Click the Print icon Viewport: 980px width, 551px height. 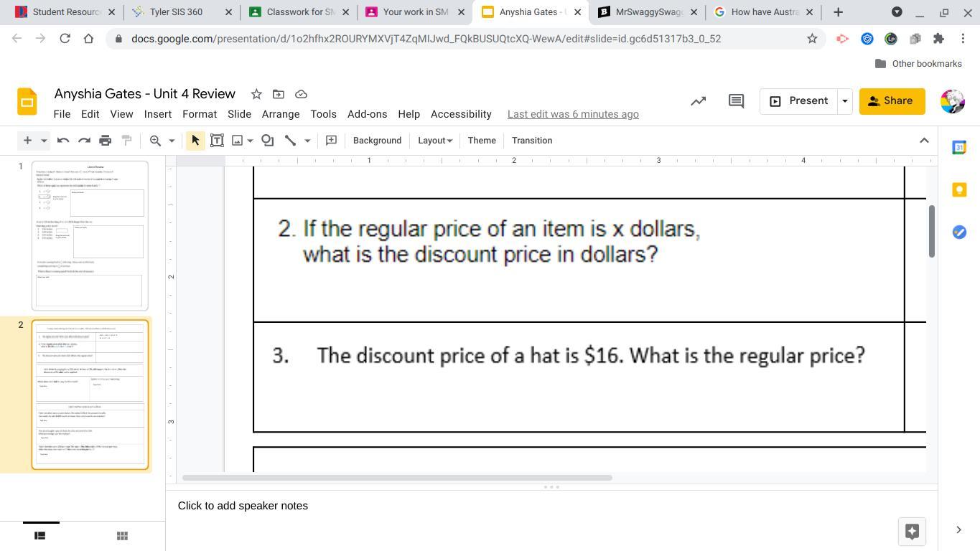(106, 141)
